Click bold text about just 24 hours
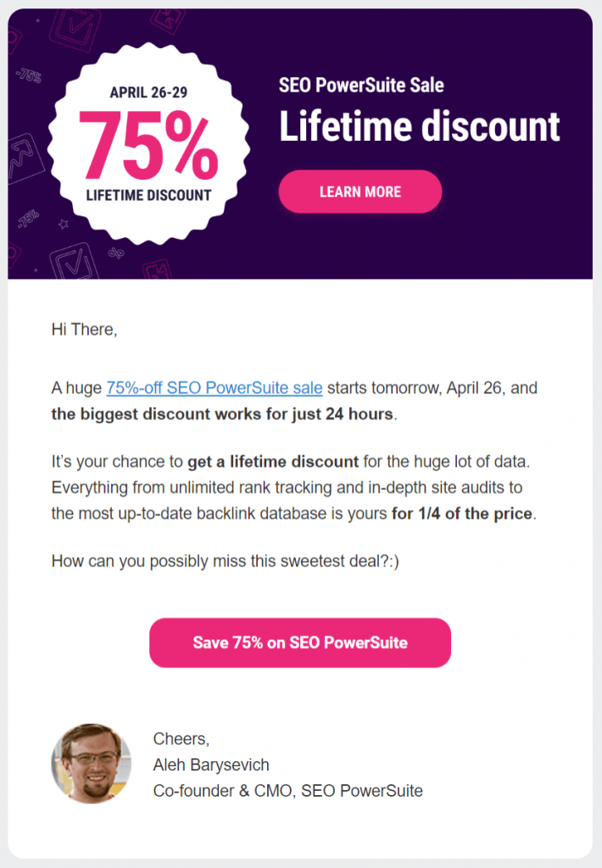The image size is (602, 868). 222,414
